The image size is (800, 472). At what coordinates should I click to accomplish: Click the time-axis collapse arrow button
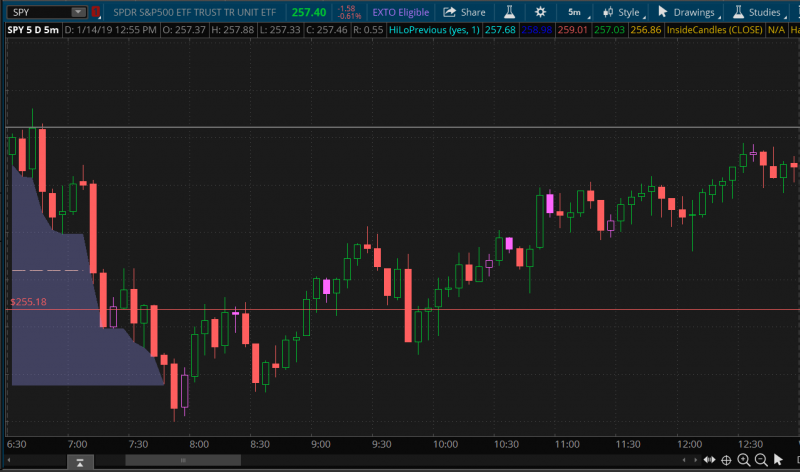click(75, 461)
